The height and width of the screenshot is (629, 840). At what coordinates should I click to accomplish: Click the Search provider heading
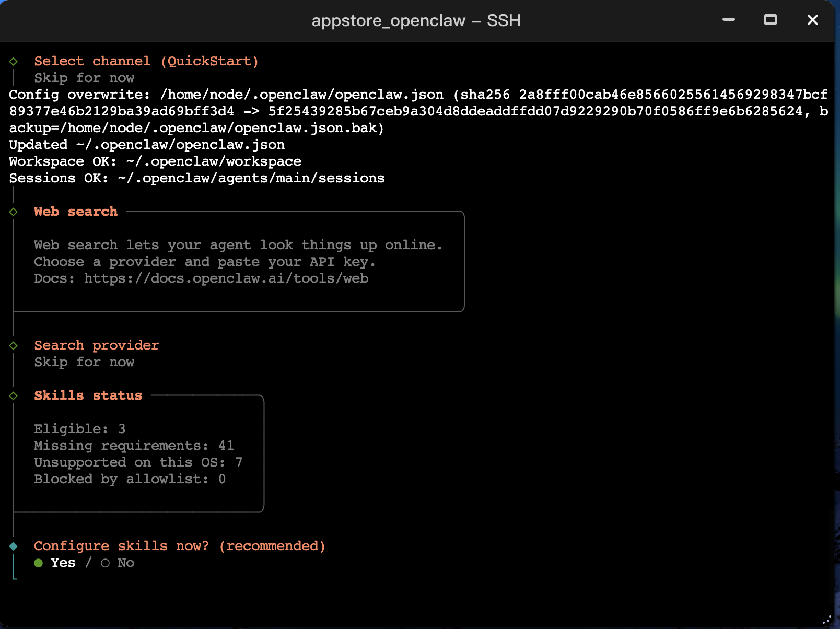coord(97,345)
